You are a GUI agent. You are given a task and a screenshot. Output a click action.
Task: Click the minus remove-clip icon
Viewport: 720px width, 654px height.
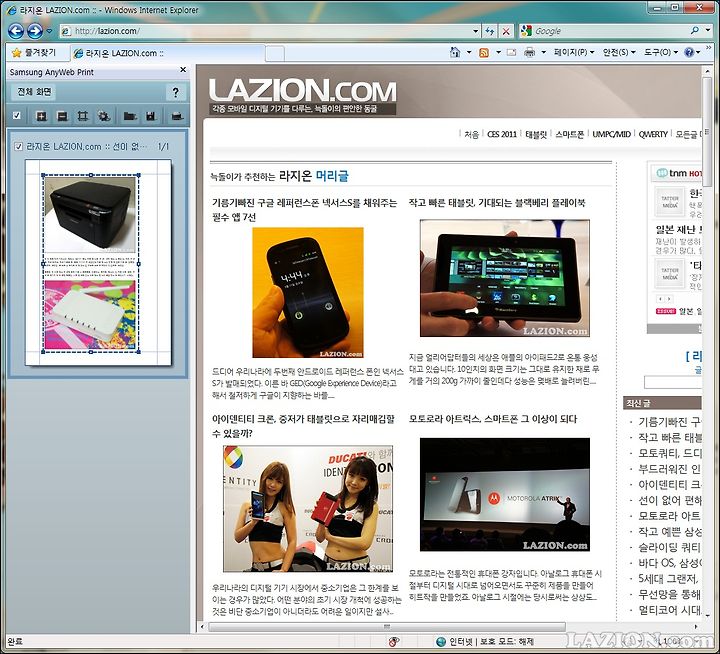(62, 116)
